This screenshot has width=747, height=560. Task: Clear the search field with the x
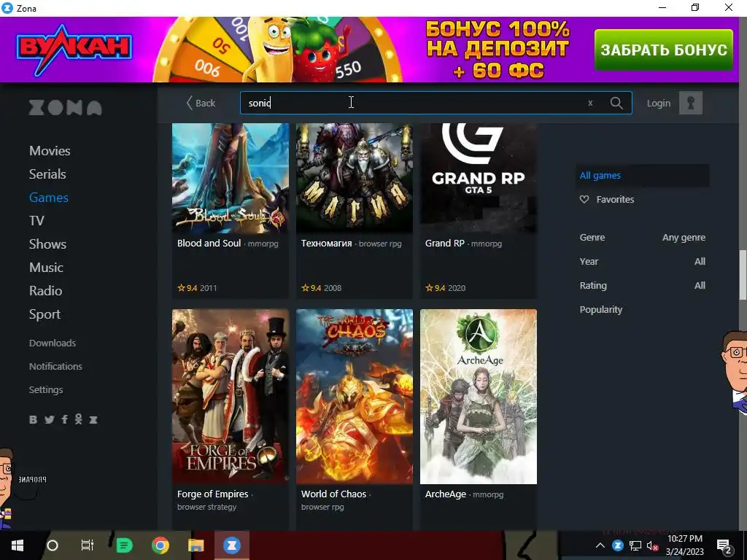point(590,103)
